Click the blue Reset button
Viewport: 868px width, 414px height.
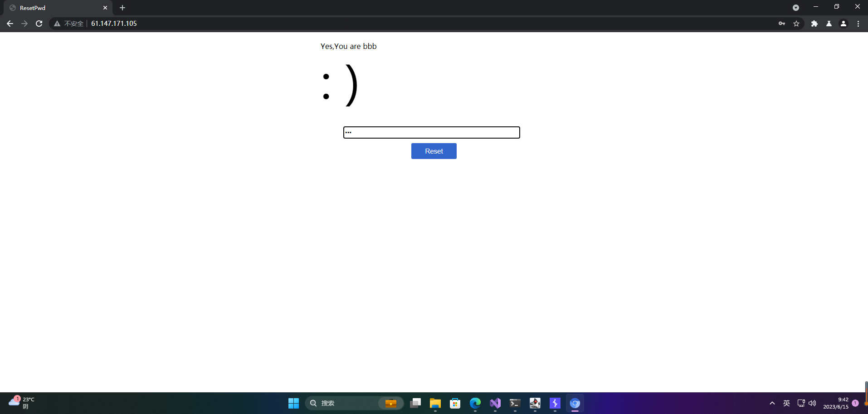click(434, 151)
